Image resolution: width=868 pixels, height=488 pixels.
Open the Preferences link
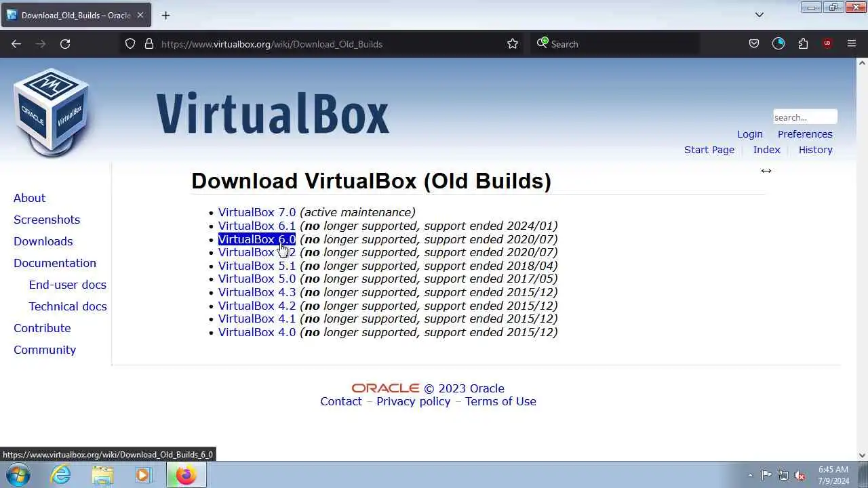click(x=805, y=134)
